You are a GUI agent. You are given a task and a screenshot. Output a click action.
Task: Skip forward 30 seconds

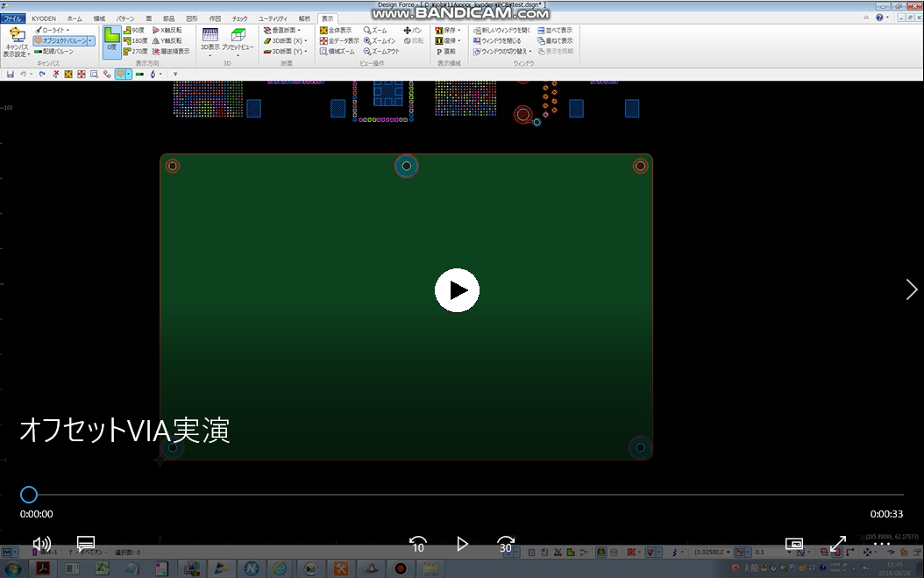coord(506,544)
